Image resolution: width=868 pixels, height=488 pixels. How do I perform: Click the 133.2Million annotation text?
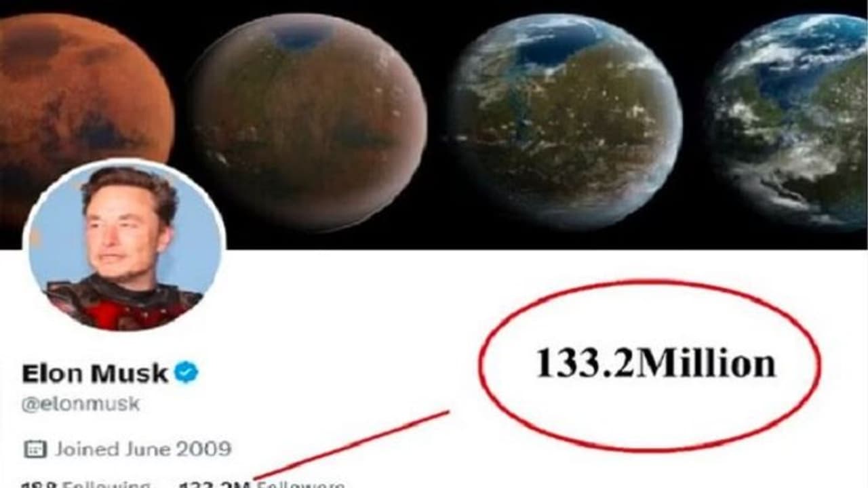(656, 363)
